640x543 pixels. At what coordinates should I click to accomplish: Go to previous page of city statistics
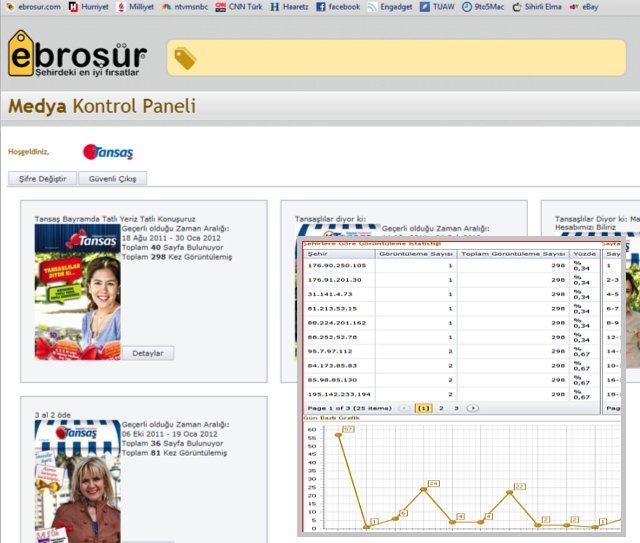coord(404,408)
